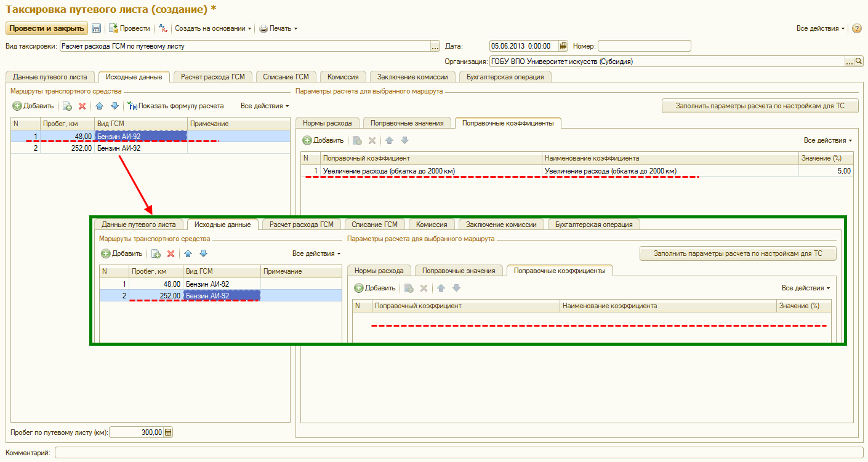Switch to Расчет расхода ГСМ main tab
The image size is (868, 462).
tap(212, 77)
